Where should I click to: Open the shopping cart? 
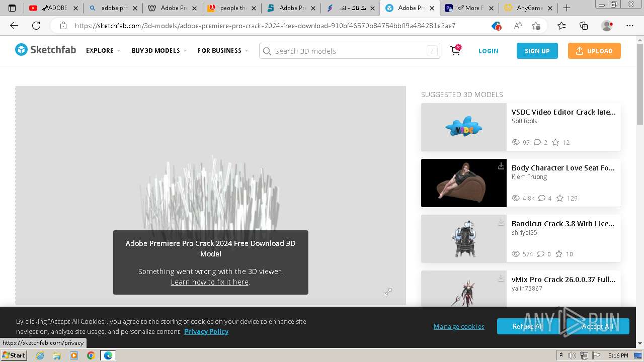coord(456,50)
